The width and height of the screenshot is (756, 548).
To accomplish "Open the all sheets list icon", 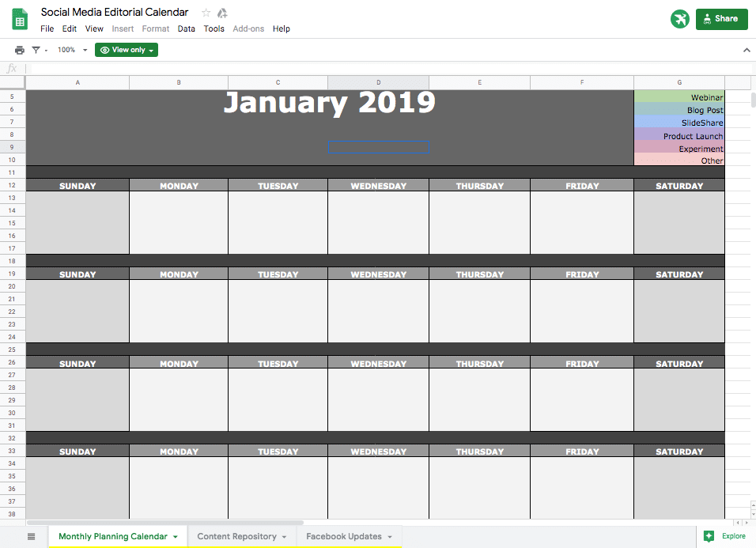I will click(x=31, y=536).
